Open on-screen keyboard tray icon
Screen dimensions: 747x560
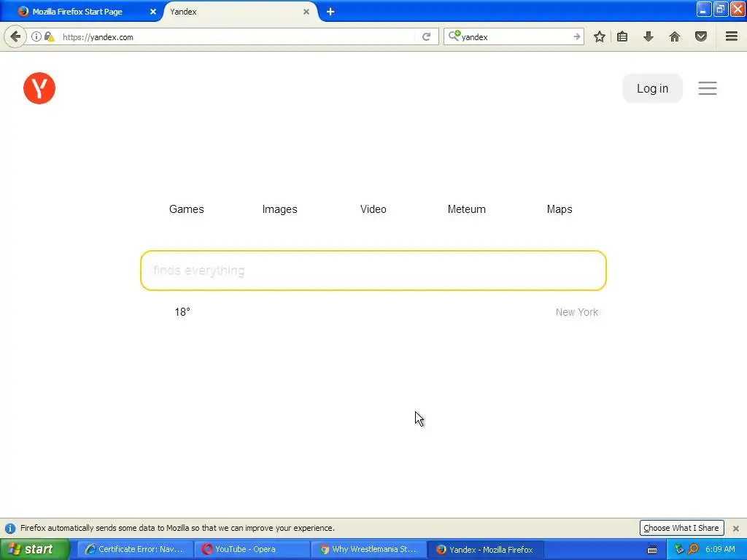pos(652,550)
